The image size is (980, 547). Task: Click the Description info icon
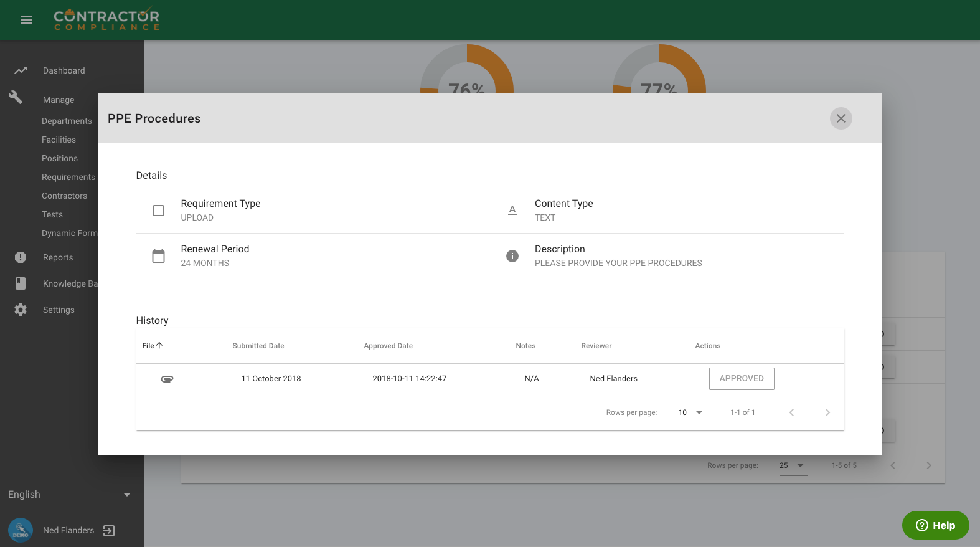tap(512, 256)
